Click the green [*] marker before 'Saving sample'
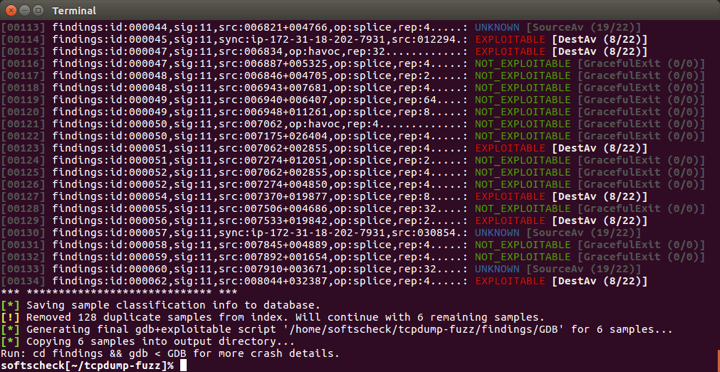Screen dimensions: 720x372 11,305
